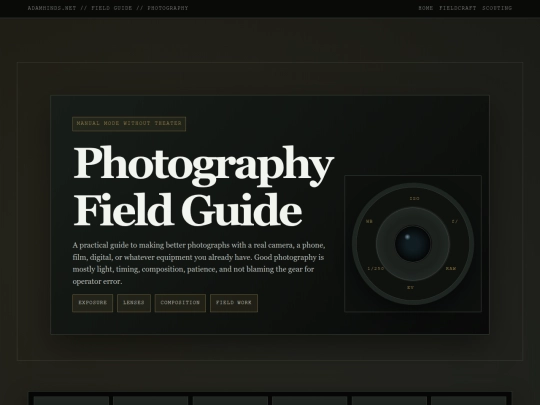Open the HOME nav link
This screenshot has width=540, height=405.
(426, 8)
